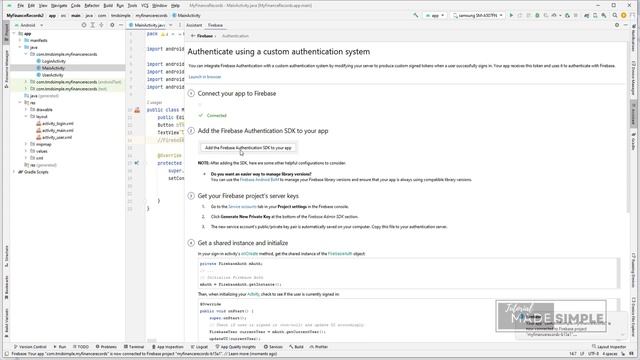Viewport: 640px width, 360px height.
Task: Click Select Opened File target icon
Action: [x=84, y=25]
